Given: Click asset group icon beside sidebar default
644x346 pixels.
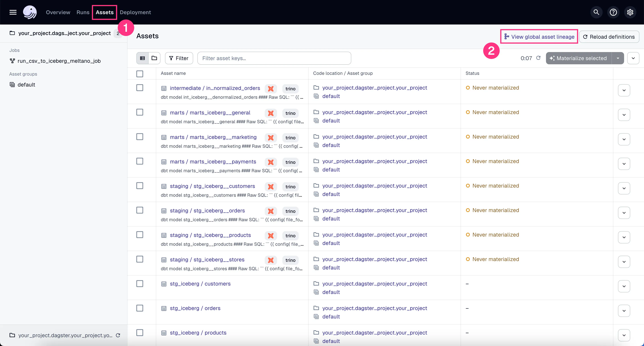Looking at the screenshot, I should (x=12, y=85).
